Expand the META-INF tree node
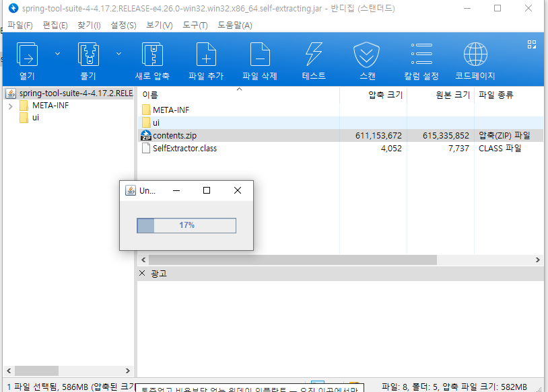 click(11, 106)
